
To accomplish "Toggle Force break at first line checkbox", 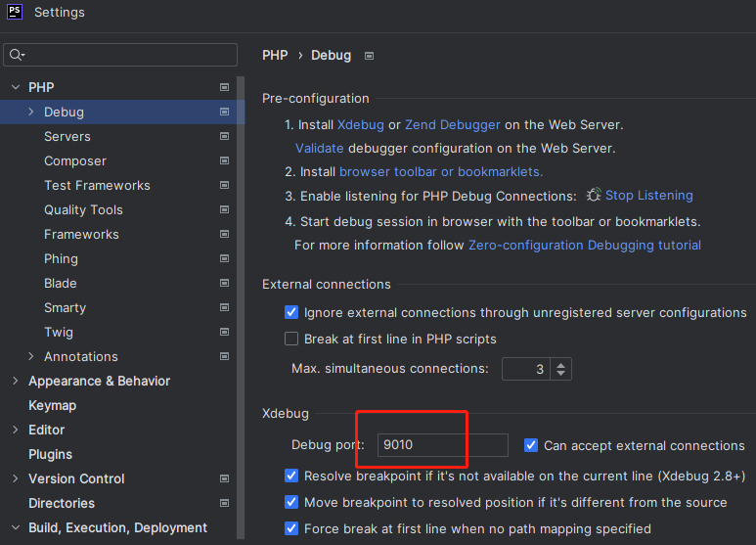I will point(291,528).
